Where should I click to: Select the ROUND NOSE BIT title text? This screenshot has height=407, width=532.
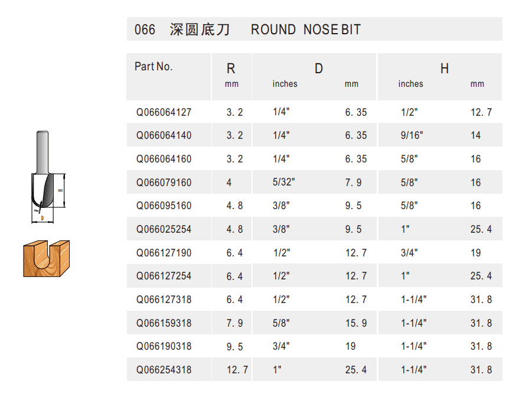click(305, 30)
